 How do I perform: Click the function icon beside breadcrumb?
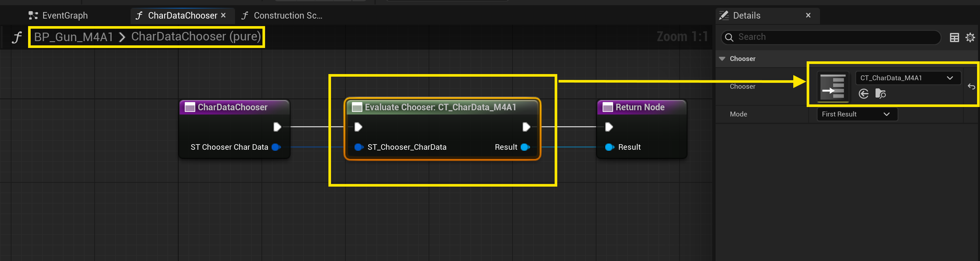click(x=16, y=37)
